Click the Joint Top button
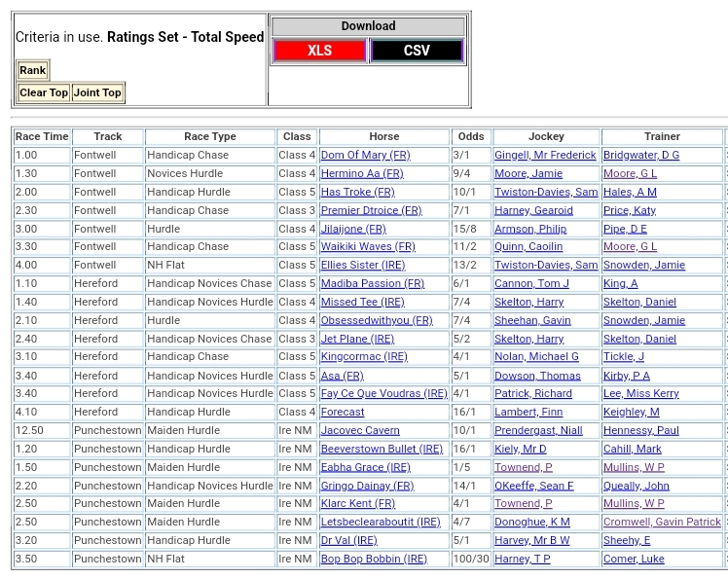 pyautogui.click(x=97, y=92)
